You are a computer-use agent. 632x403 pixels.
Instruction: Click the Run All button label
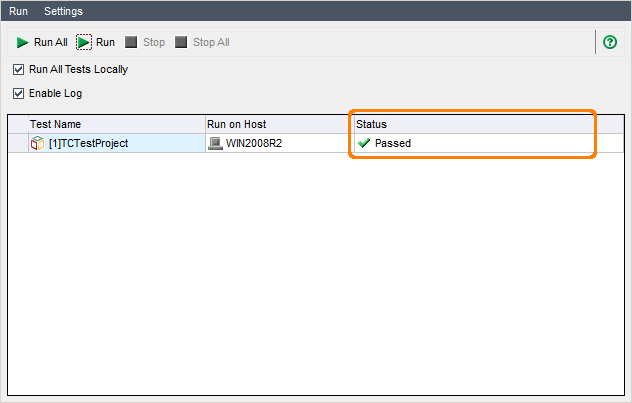click(x=51, y=43)
